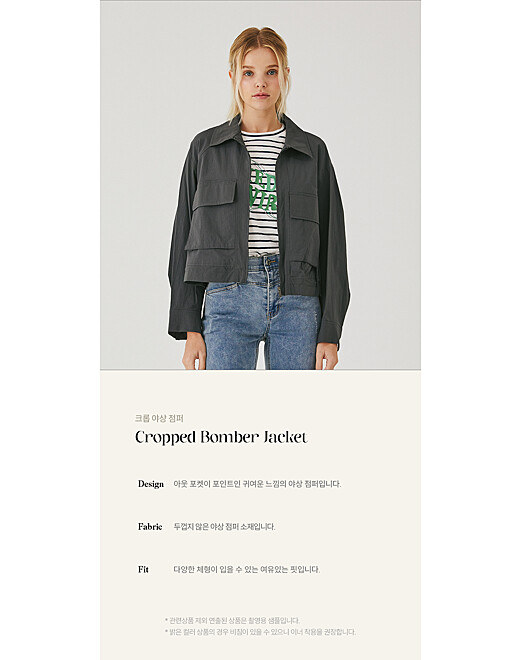Click the Design description text line
Viewport: 520px width, 660px height.
pyautogui.click(x=257, y=484)
